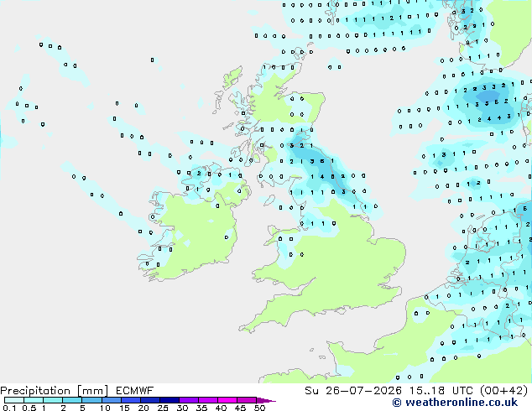Click the 10–15 mm legend swatch
Screen dimensions: 532x411
pos(111,400)
